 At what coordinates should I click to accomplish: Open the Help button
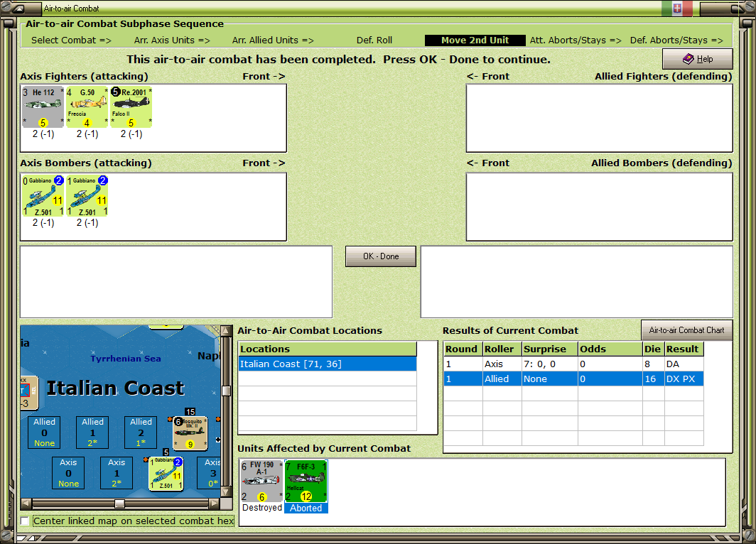pos(698,59)
